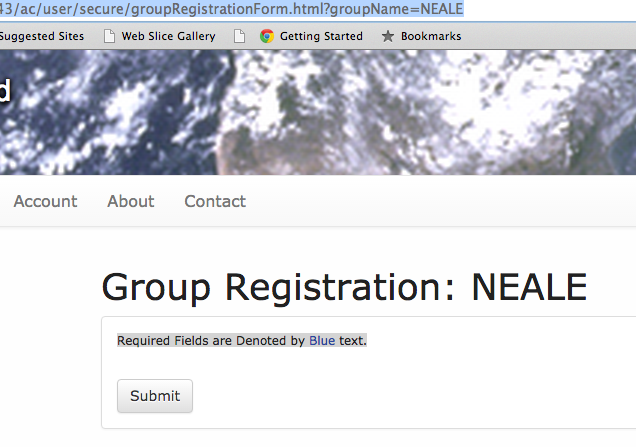Open the Contact page from navigation

click(215, 201)
